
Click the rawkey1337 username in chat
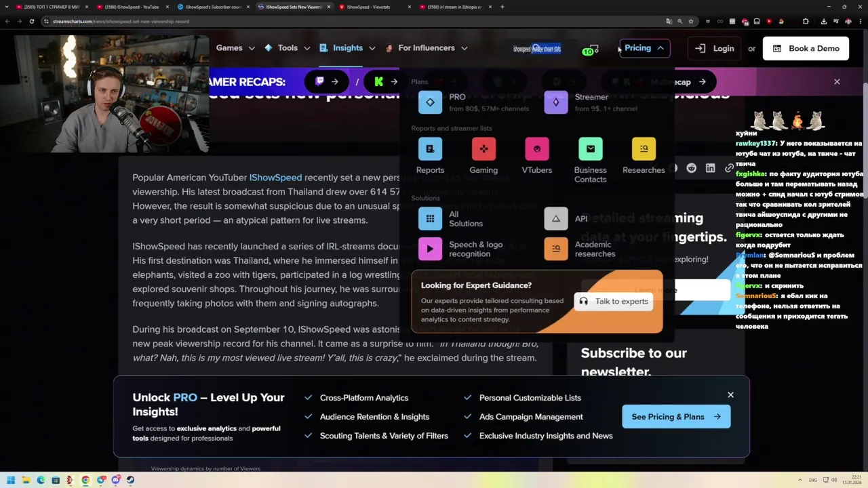(756, 144)
